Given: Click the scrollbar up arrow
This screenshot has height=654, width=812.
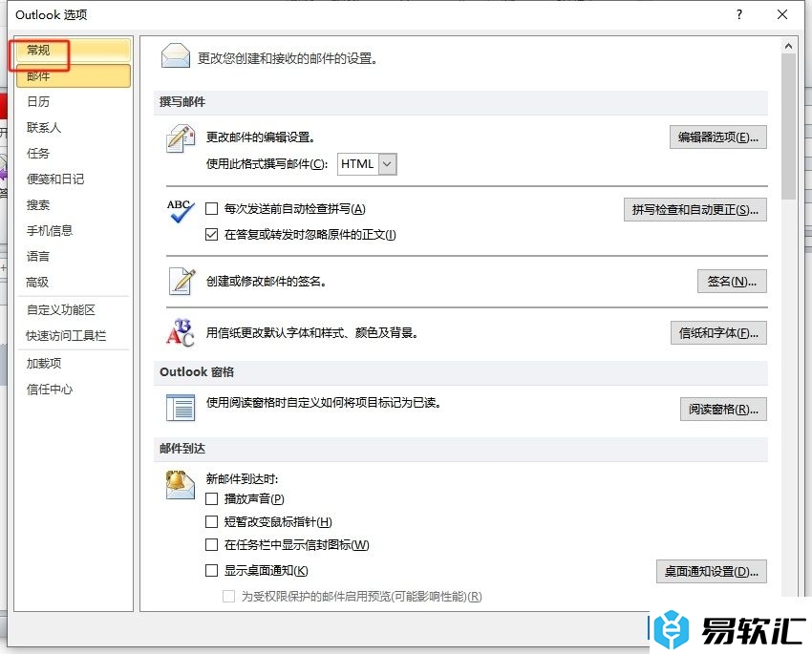Looking at the screenshot, I should tap(788, 46).
